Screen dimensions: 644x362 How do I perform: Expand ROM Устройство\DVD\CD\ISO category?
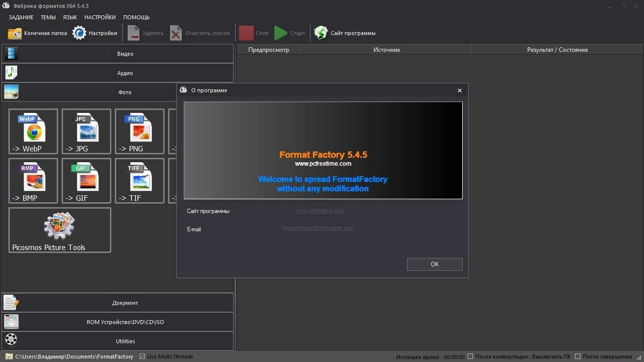pos(117,322)
